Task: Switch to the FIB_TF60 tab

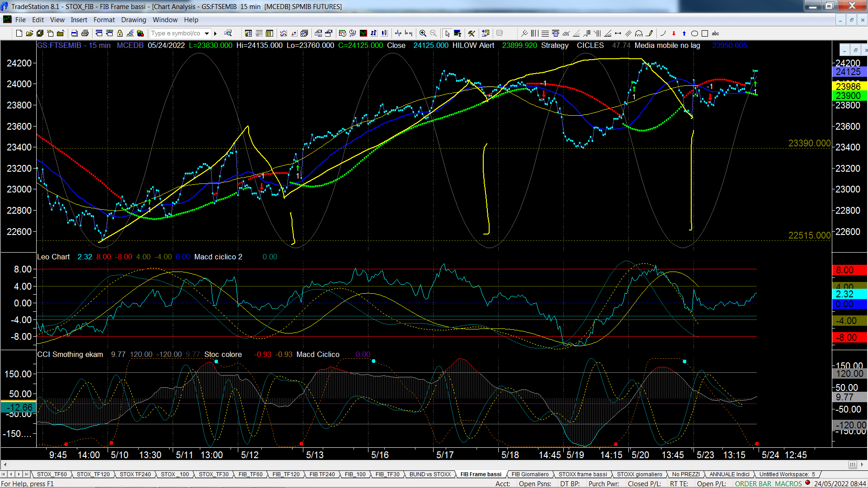Action: point(250,474)
